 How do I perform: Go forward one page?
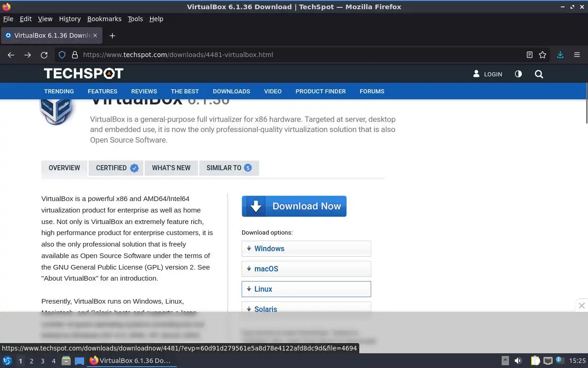[x=28, y=55]
